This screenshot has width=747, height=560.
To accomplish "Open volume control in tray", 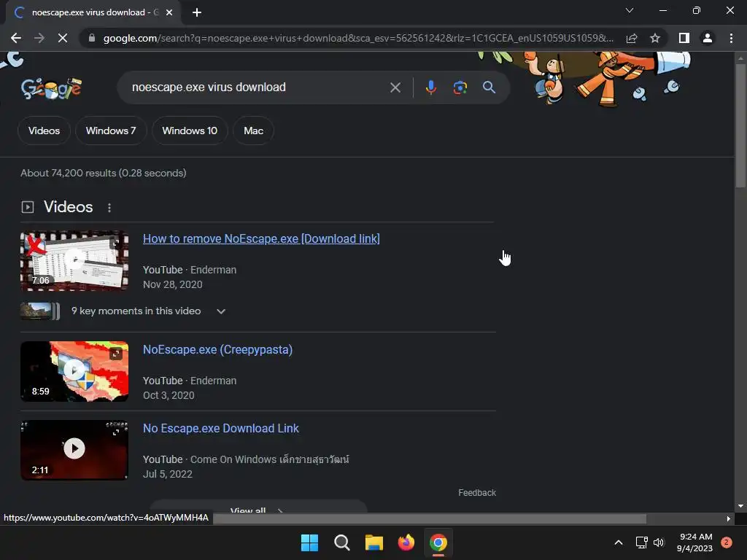I will 659,542.
